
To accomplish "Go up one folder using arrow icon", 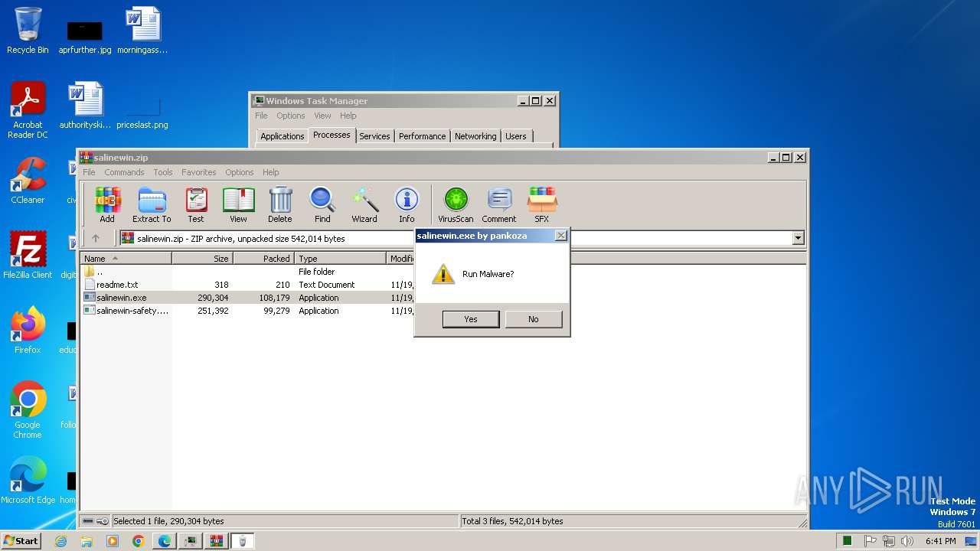I will tap(96, 238).
